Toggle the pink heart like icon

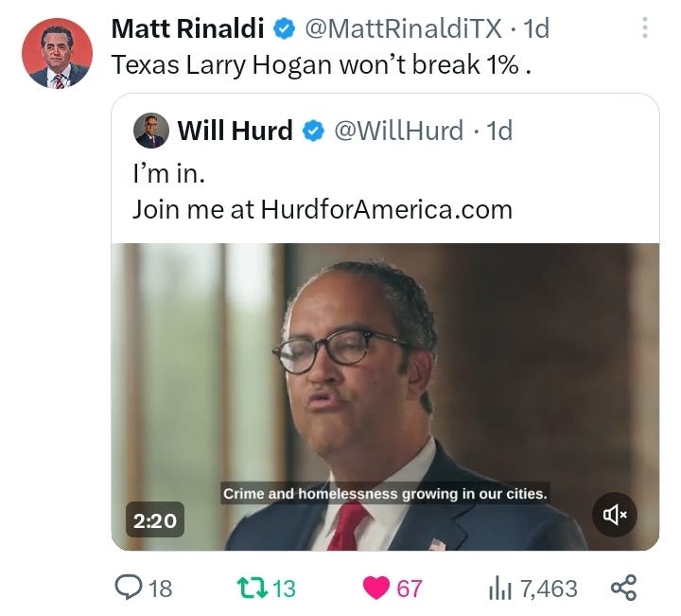376,588
